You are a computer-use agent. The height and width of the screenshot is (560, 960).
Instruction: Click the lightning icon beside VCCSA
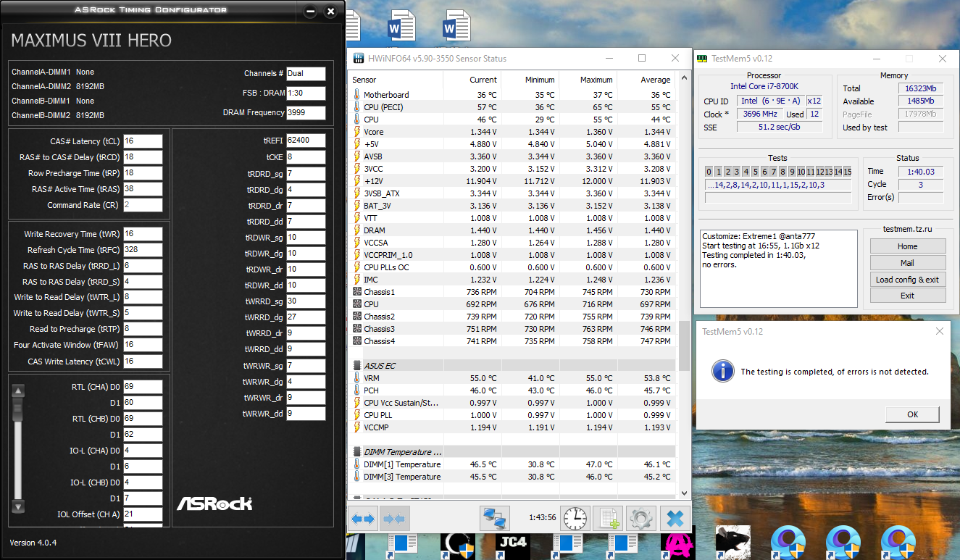(x=356, y=242)
